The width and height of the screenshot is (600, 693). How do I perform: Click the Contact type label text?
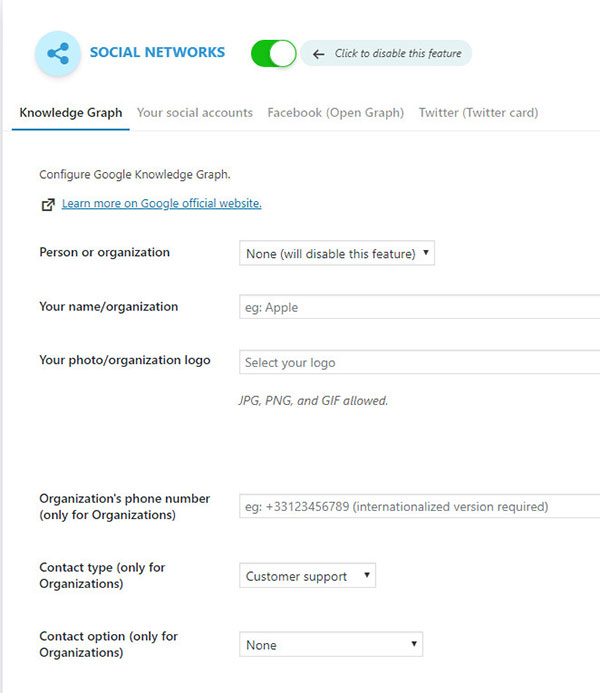[x=102, y=575]
